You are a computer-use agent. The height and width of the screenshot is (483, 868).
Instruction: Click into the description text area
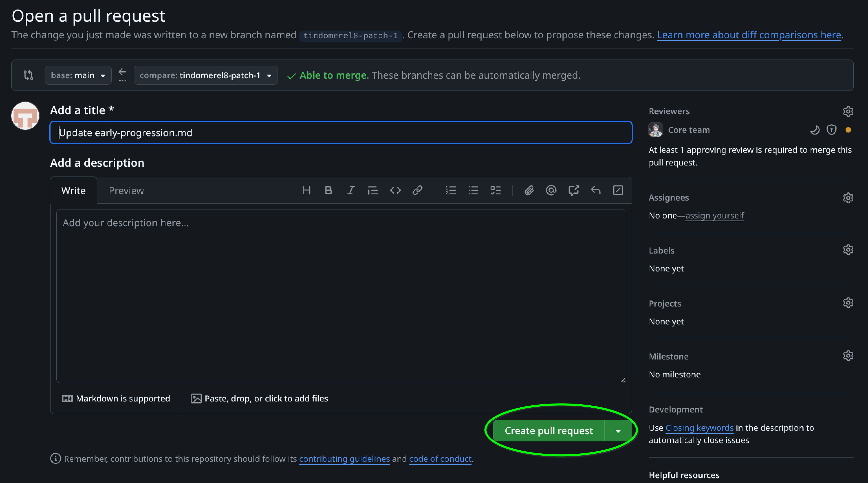tap(341, 296)
